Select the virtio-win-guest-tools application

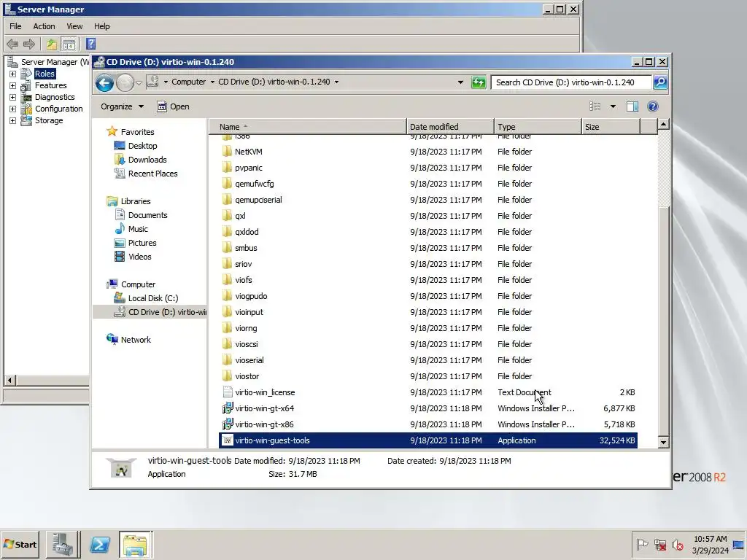427,440
